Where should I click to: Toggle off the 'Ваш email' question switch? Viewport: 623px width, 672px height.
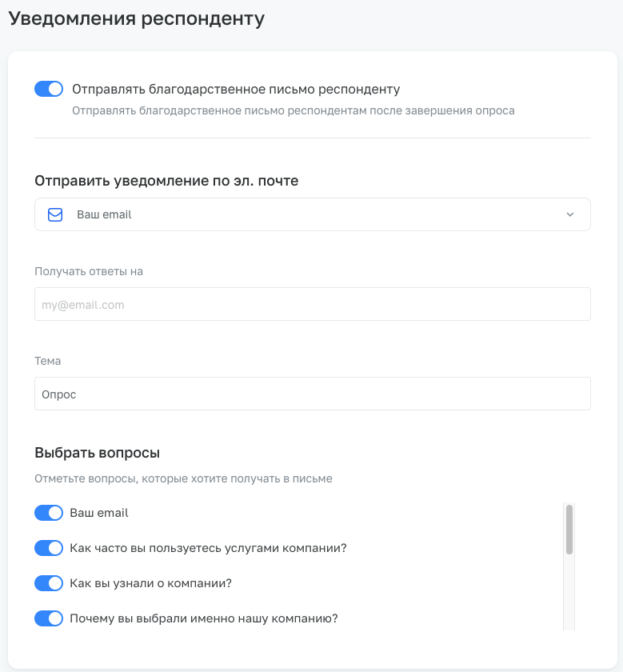coord(49,513)
